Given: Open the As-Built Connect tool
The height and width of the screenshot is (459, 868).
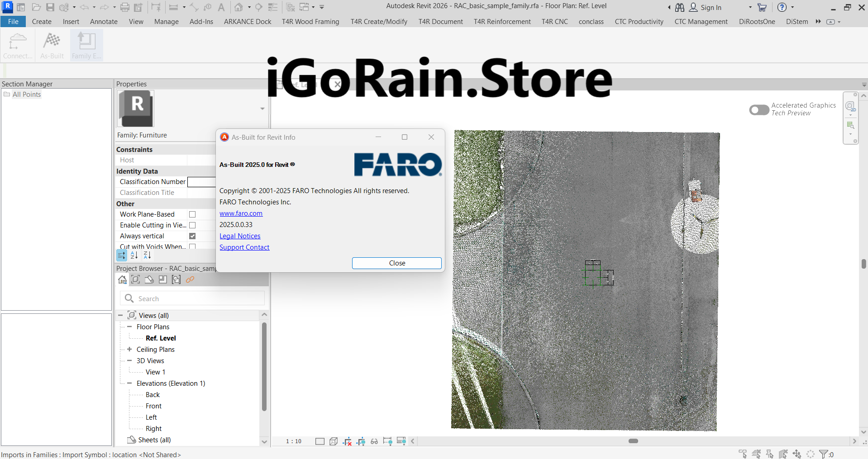Looking at the screenshot, I should pyautogui.click(x=17, y=44).
